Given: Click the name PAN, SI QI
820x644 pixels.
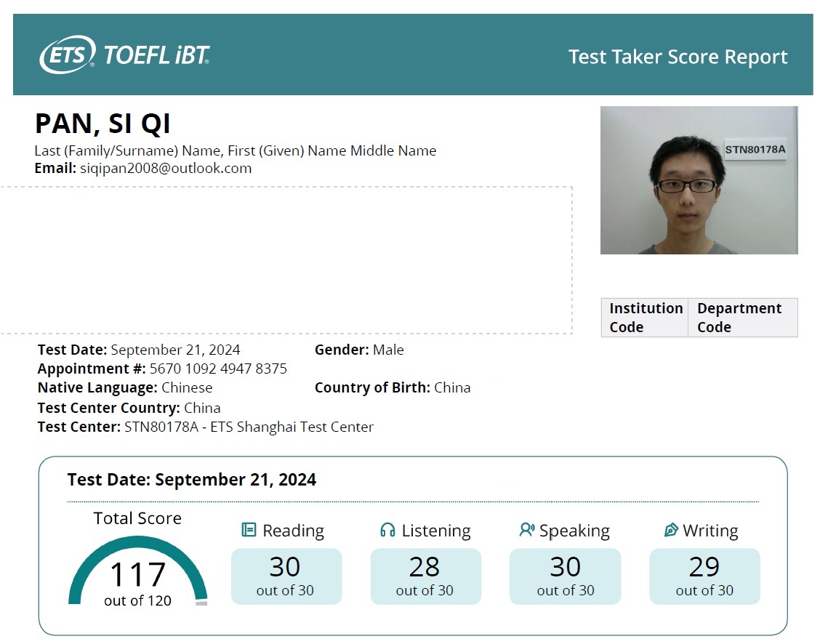Looking at the screenshot, I should coord(102,124).
